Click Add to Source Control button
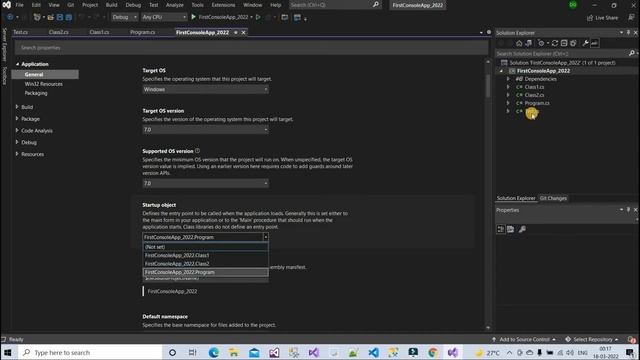 pyautogui.click(x=524, y=340)
